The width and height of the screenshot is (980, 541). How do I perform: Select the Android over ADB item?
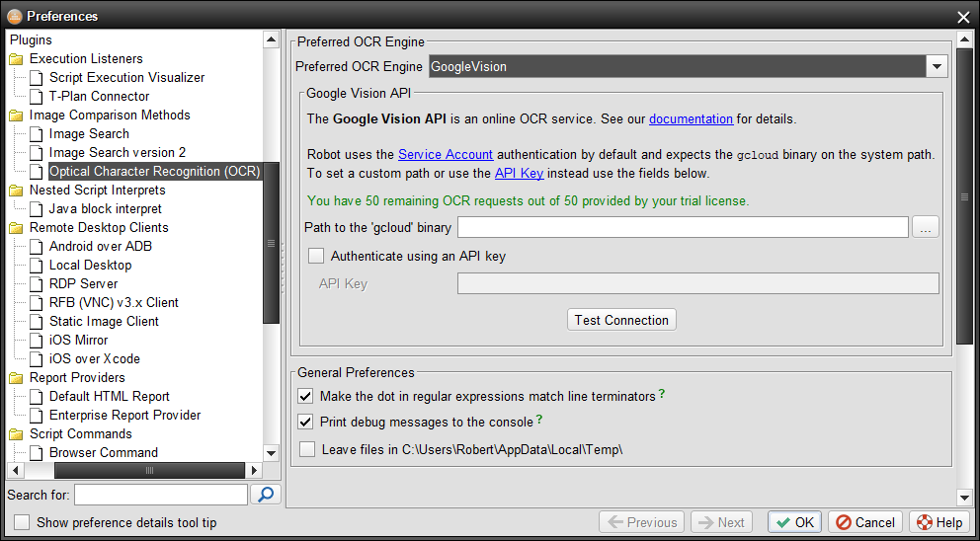(x=100, y=247)
